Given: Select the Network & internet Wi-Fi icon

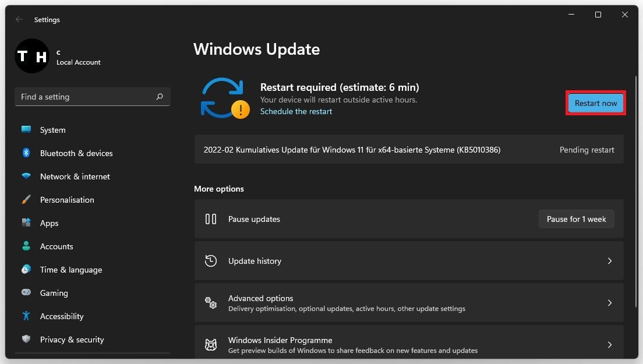Looking at the screenshot, I should [26, 176].
